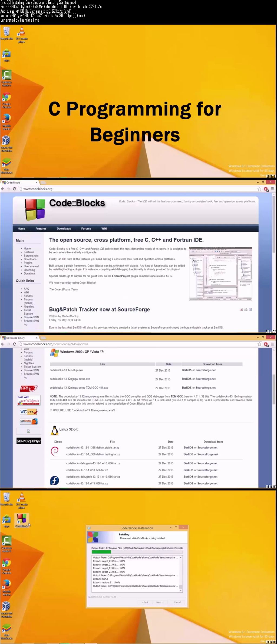Click the Next > button in the installer
The height and width of the screenshot is (644, 277).
pyautogui.click(x=160, y=602)
